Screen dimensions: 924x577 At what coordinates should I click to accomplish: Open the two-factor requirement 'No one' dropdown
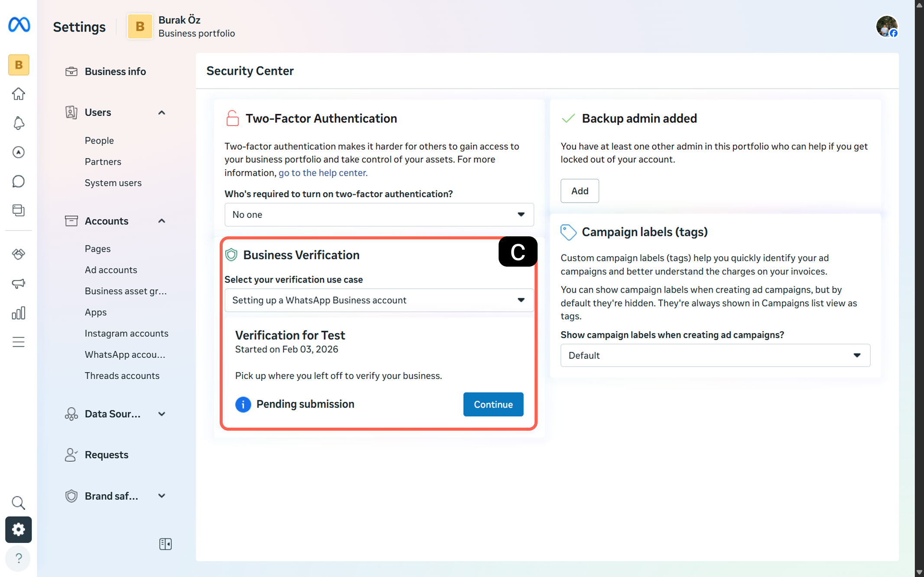[379, 215]
